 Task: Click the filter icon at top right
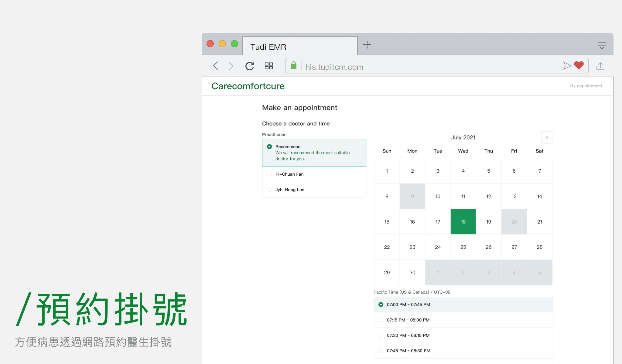[602, 45]
